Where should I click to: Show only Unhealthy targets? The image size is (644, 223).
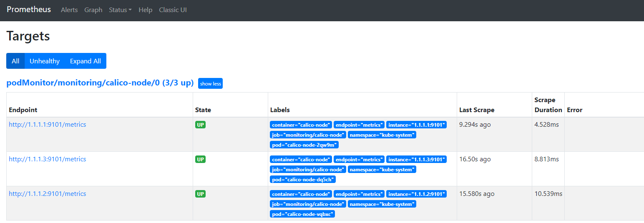click(x=45, y=61)
